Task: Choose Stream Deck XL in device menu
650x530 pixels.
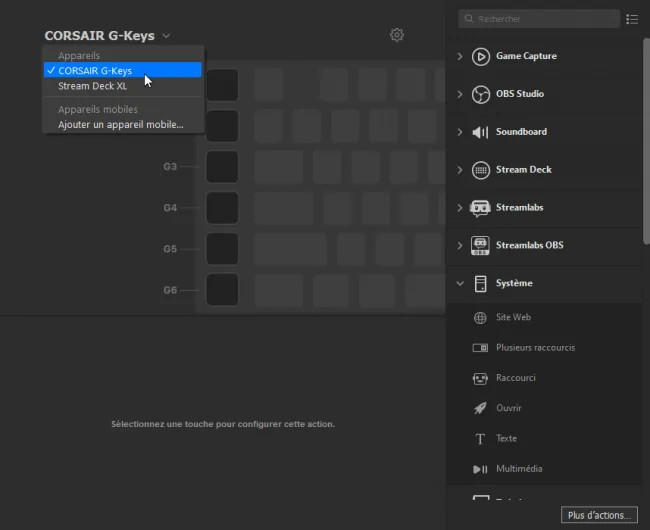Action: tap(123, 86)
